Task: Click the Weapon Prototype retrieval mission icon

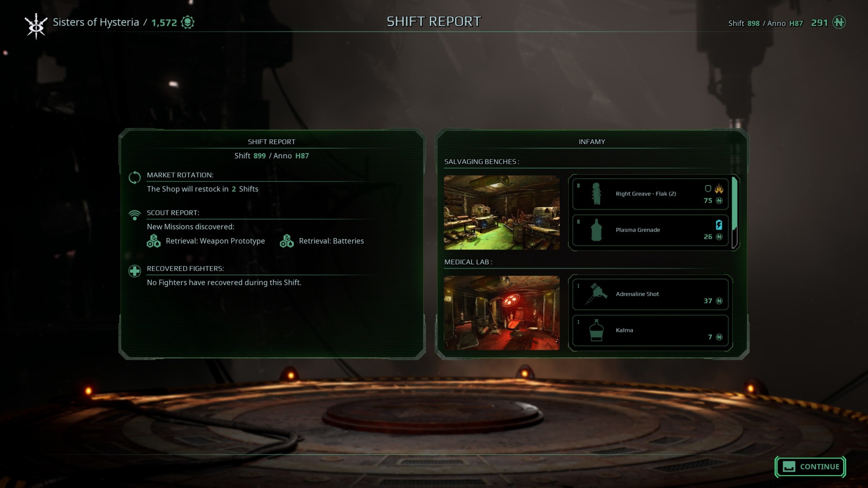Action: pos(154,241)
